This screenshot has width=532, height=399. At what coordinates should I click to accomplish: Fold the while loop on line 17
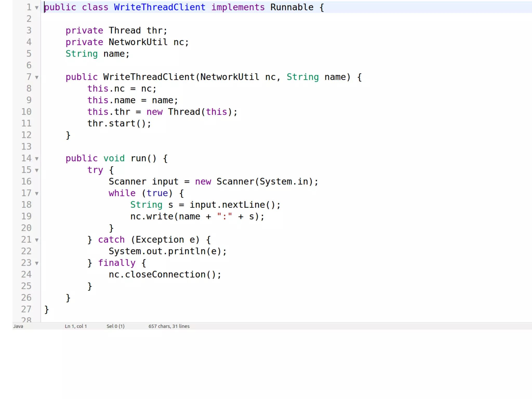point(37,194)
